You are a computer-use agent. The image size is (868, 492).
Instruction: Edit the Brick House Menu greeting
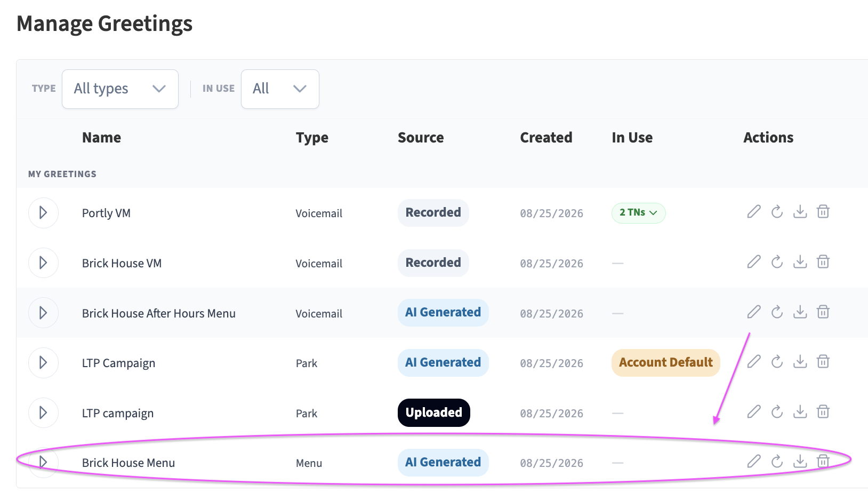[754, 461]
